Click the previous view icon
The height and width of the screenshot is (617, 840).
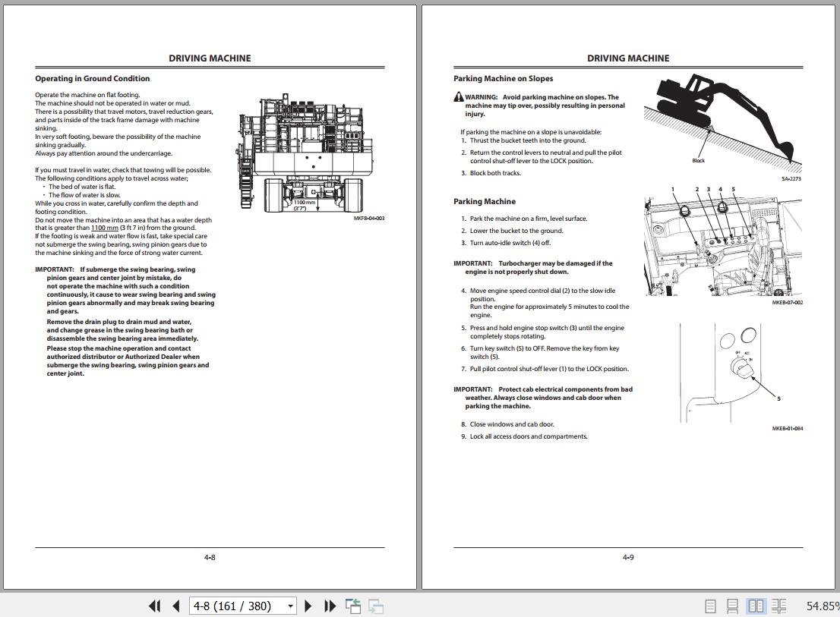pyautogui.click(x=353, y=606)
